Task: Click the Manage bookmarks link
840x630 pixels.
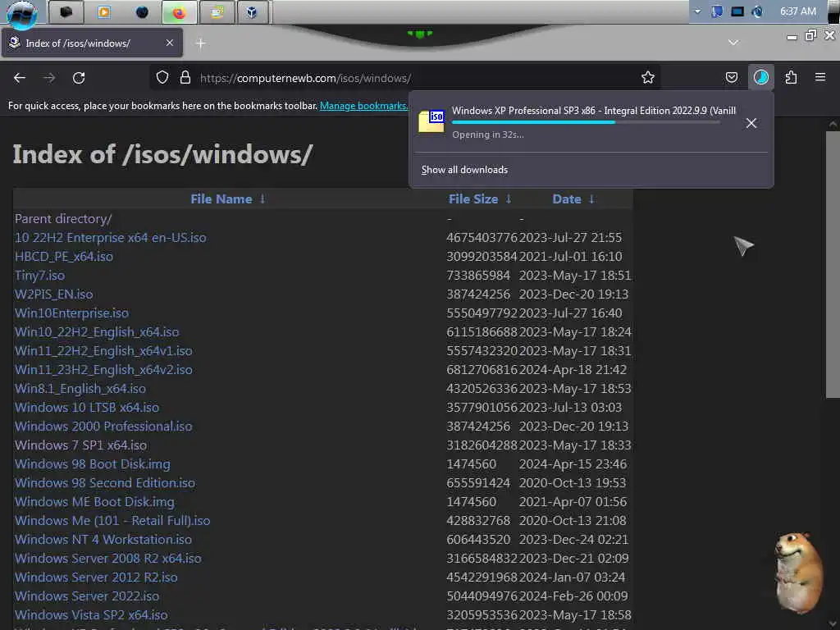Action: click(363, 106)
